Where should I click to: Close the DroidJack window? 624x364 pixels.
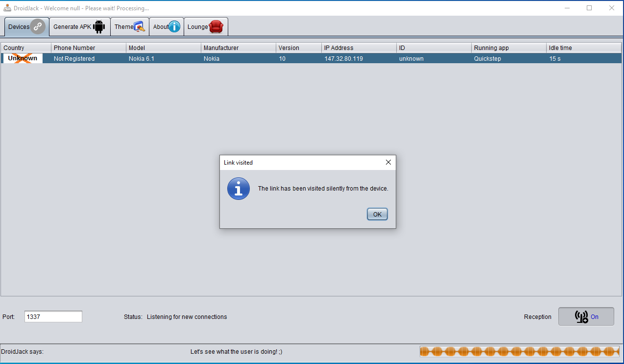click(612, 8)
